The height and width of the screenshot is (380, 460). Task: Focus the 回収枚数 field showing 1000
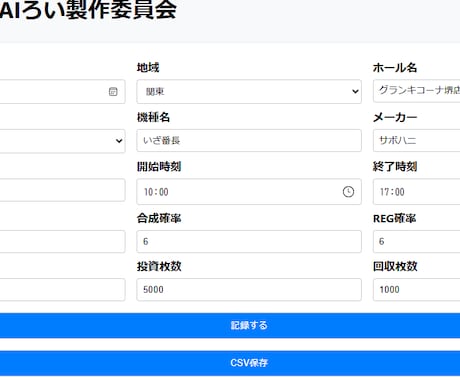coord(417,290)
